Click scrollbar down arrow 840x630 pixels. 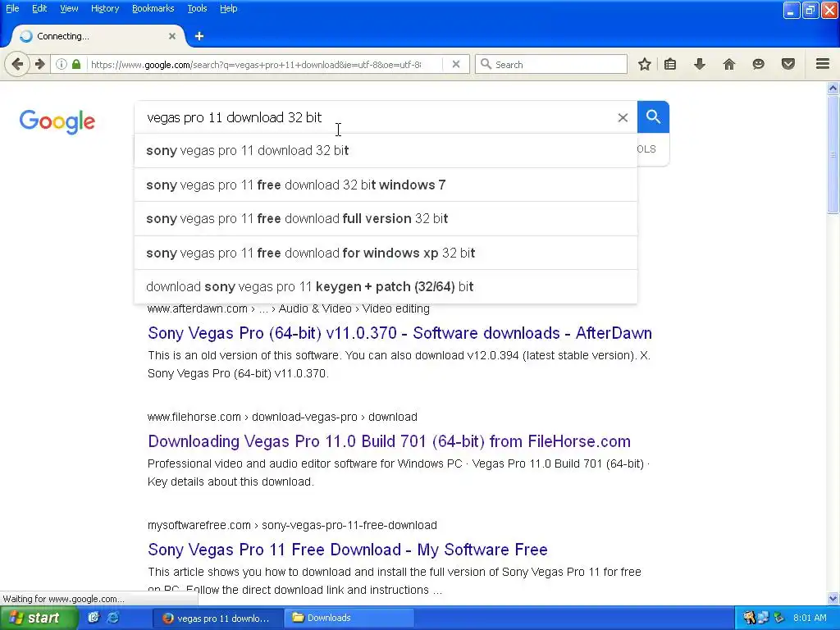click(833, 598)
